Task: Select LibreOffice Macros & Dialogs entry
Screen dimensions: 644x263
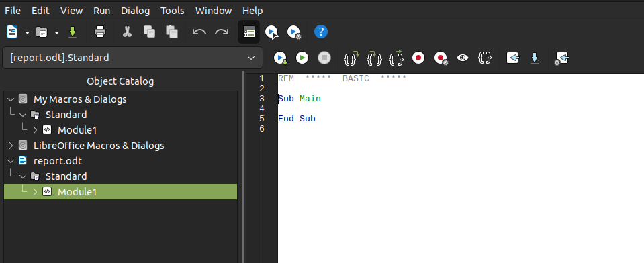Action: coord(99,146)
